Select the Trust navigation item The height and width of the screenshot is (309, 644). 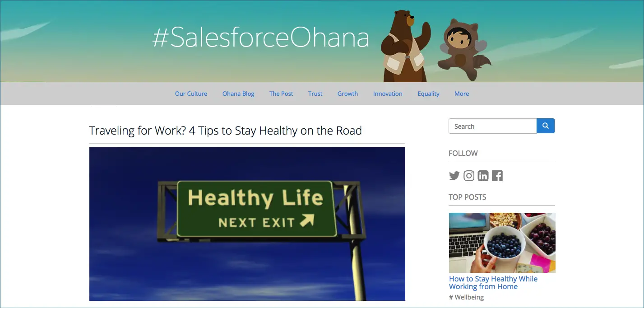pos(315,94)
